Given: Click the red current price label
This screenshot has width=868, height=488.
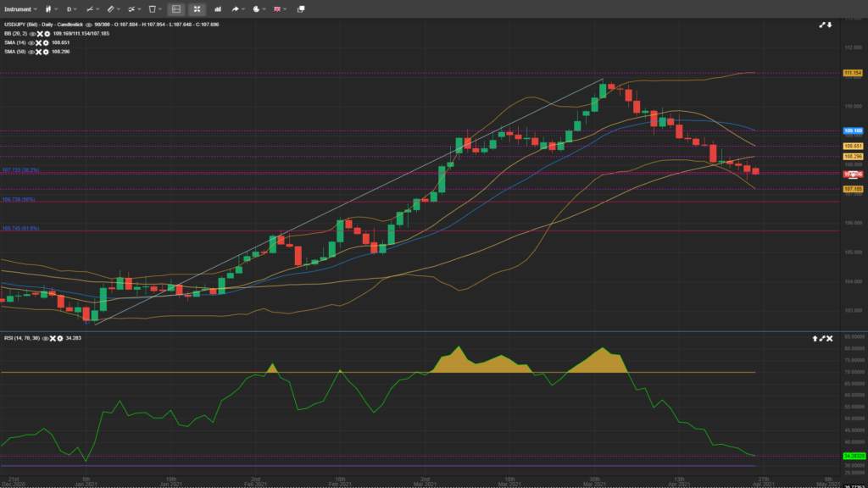Looking at the screenshot, I should pyautogui.click(x=853, y=175).
